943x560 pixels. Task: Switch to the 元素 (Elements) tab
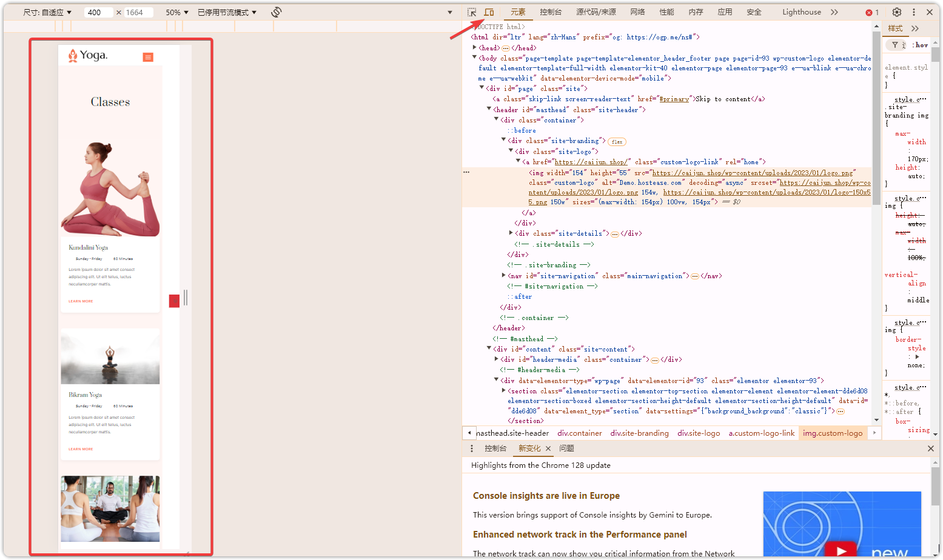tap(518, 12)
